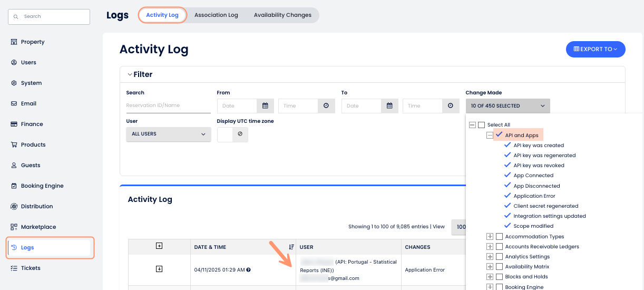This screenshot has height=290, width=644.
Task: Collapse the Select All tree node
Action: tap(472, 125)
